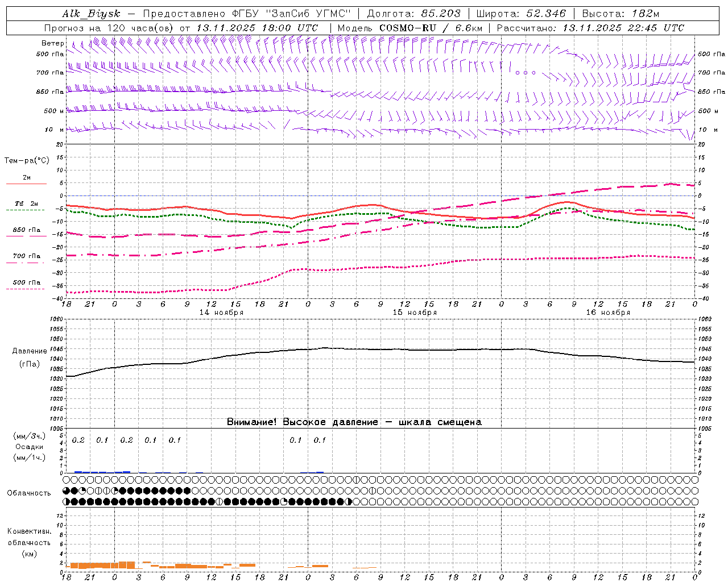
Task: Click the Конвективн. облачность label
Action: coord(29,537)
